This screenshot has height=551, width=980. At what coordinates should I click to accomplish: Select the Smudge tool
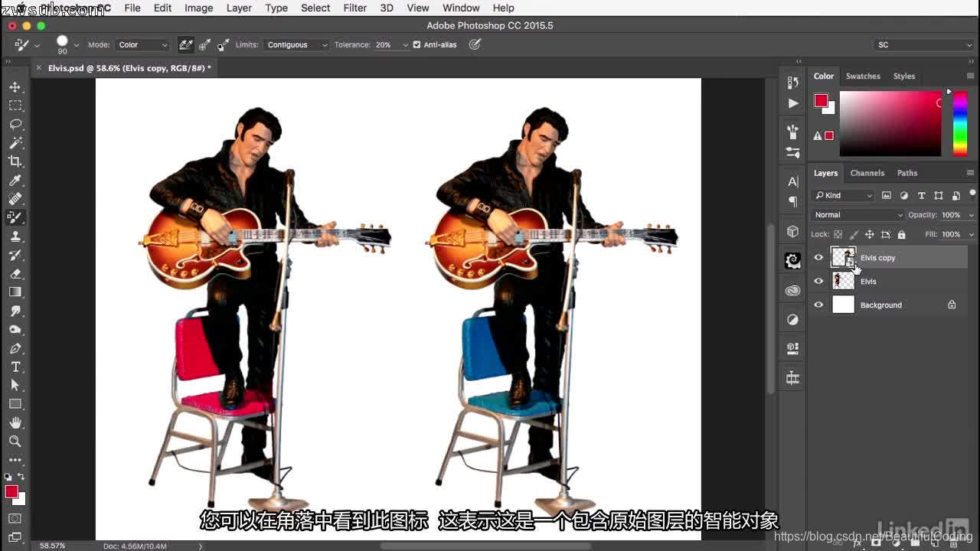[x=15, y=311]
